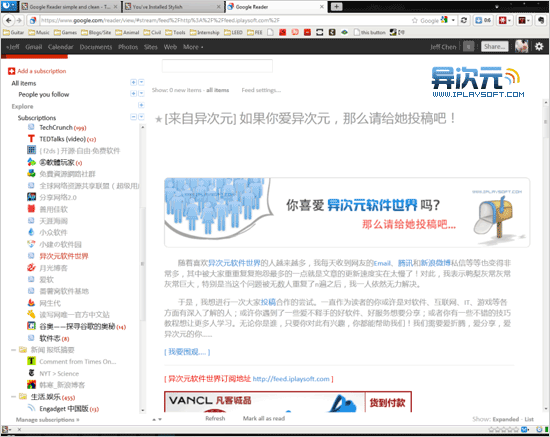550x437 pixels.
Task: Collapse Subscriptions with the minus button
Action: (x=133, y=117)
